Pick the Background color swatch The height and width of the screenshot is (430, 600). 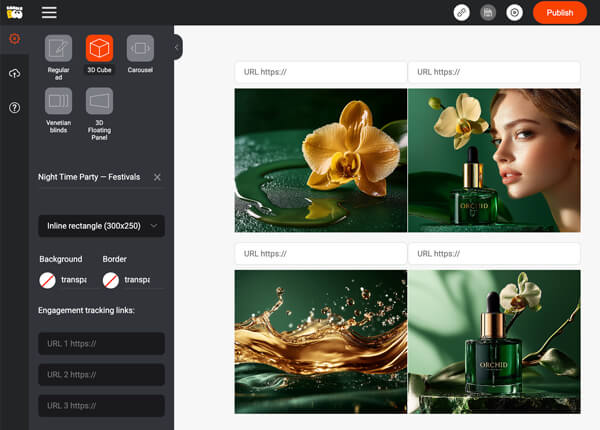pos(47,280)
